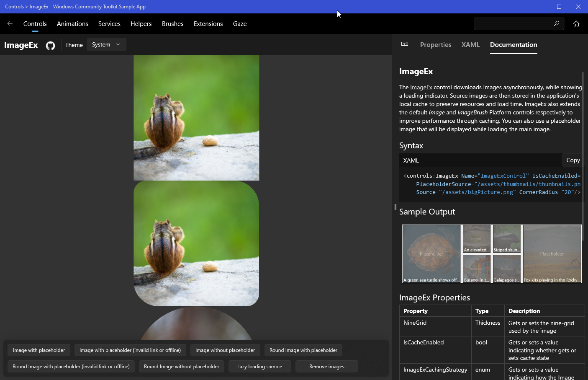Click the IsCacheEnabled property cell
This screenshot has height=380, width=588.
(x=435, y=350)
